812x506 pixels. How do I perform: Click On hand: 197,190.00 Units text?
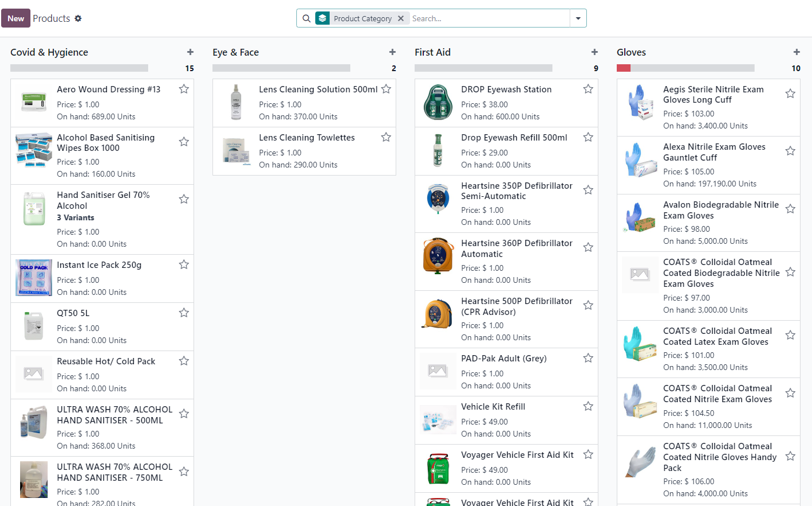[x=710, y=184]
